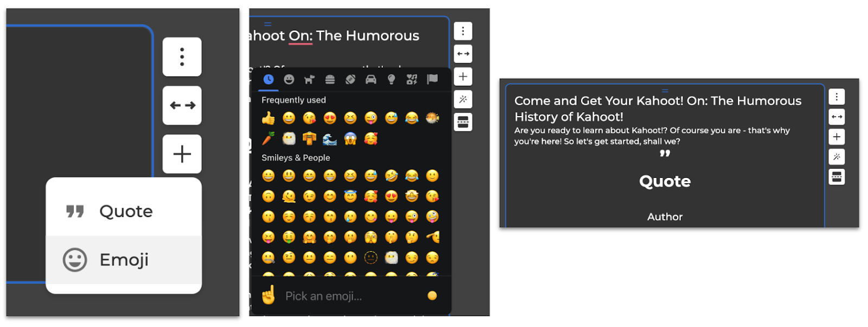The width and height of the screenshot is (868, 327).
Task: Pick the raised eyebrow face emoji
Action: pyautogui.click(x=289, y=258)
